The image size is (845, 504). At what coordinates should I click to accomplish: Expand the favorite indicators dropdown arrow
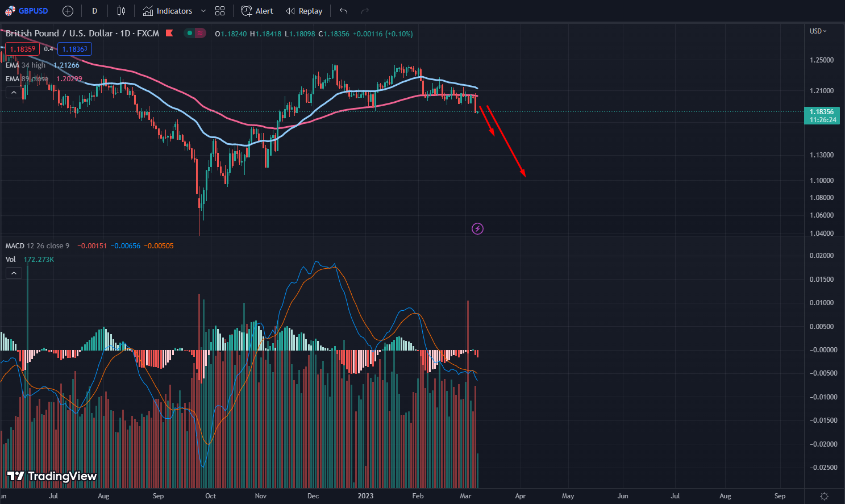[x=203, y=11]
